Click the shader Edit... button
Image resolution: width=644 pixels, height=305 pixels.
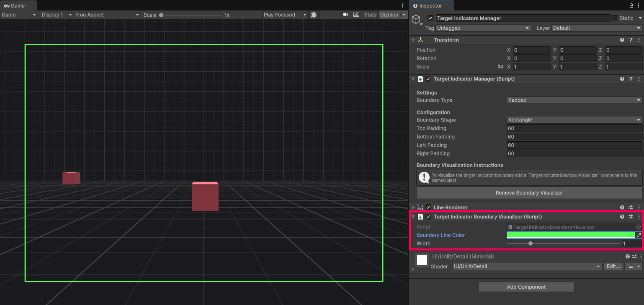[x=613, y=266]
